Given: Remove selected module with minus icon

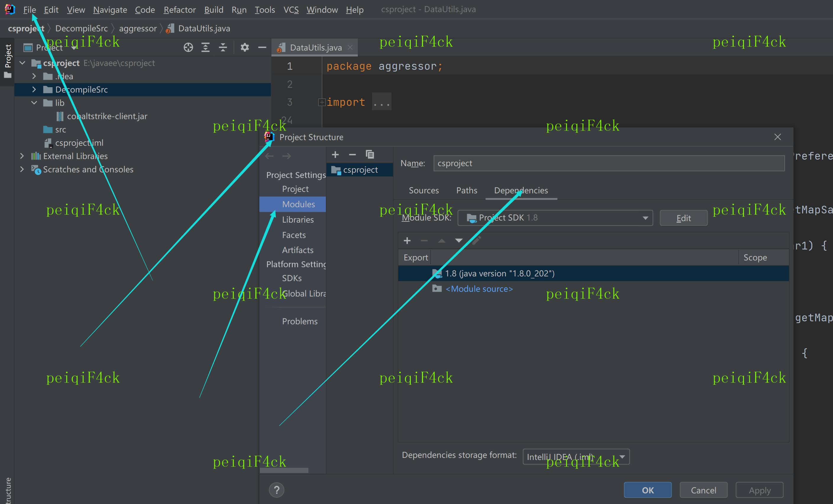Looking at the screenshot, I should (x=352, y=155).
